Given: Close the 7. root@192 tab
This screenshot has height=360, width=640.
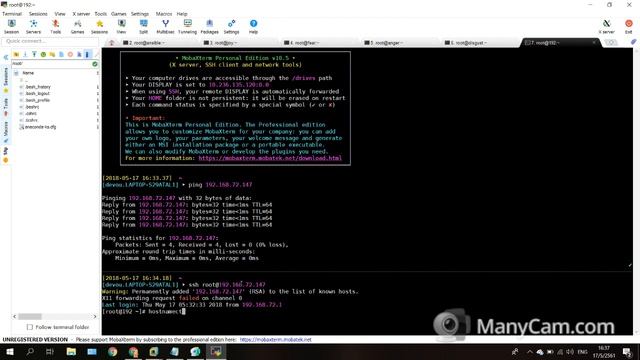Looking at the screenshot, I should pos(594,42).
